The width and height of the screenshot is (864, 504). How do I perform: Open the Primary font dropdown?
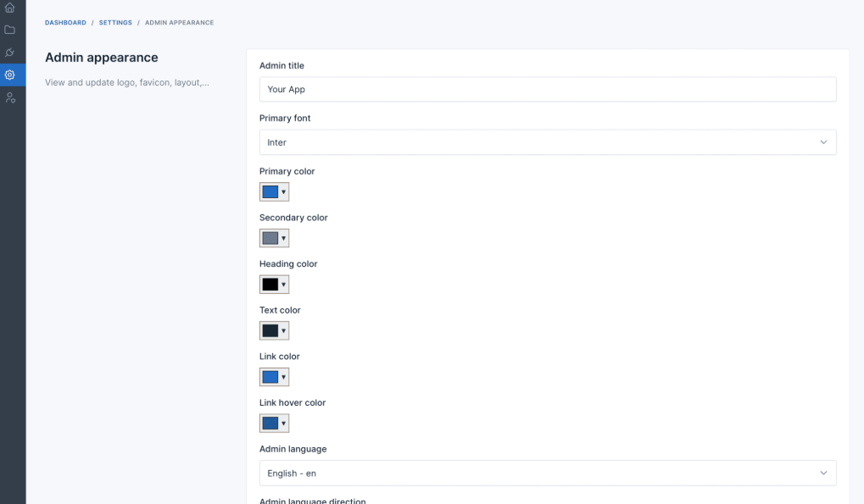tap(548, 142)
